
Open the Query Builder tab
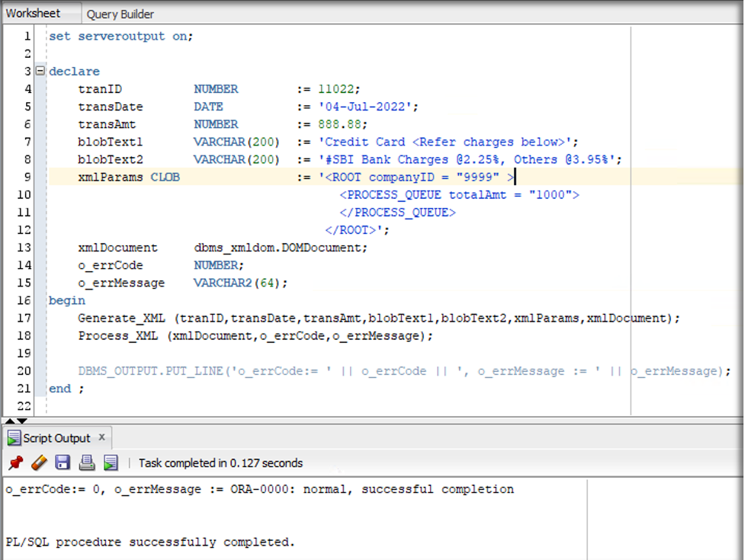pos(120,14)
